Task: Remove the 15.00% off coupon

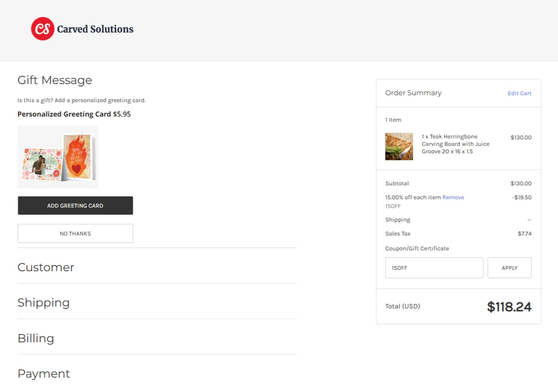Action: pos(453,197)
